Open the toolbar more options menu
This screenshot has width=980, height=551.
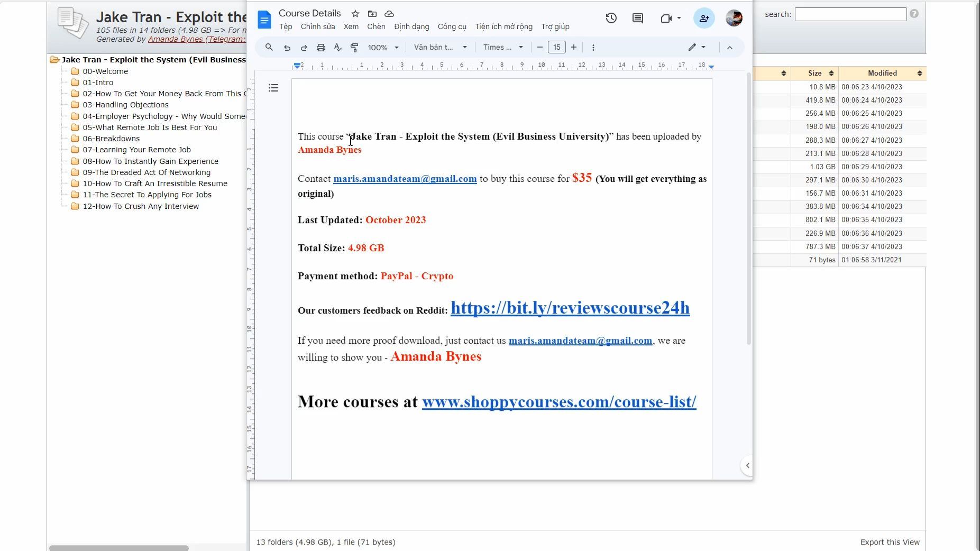click(593, 48)
